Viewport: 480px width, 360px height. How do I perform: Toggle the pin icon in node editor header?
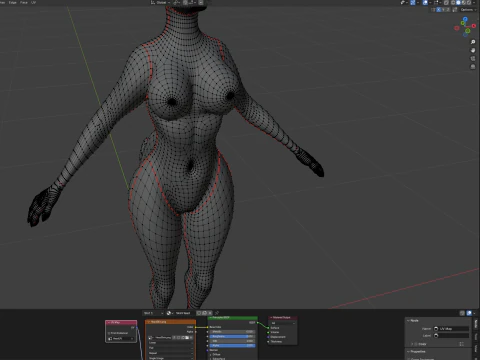coord(217,313)
